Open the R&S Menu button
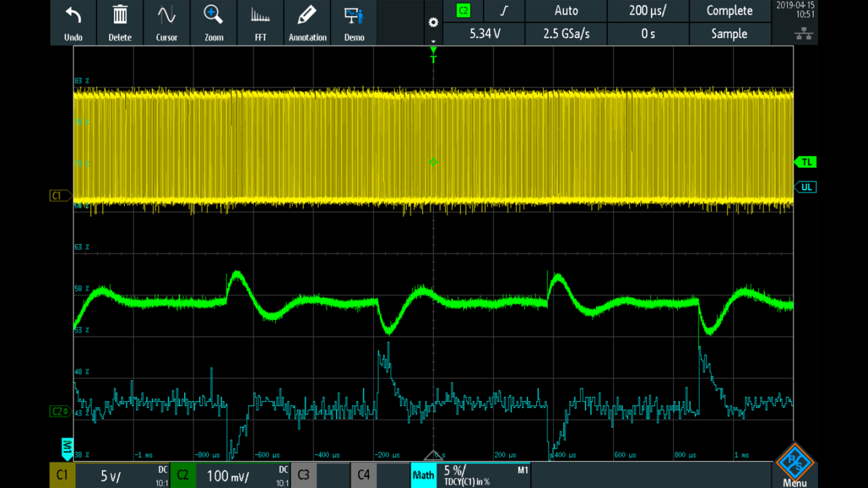This screenshot has height=488, width=868. click(x=795, y=466)
